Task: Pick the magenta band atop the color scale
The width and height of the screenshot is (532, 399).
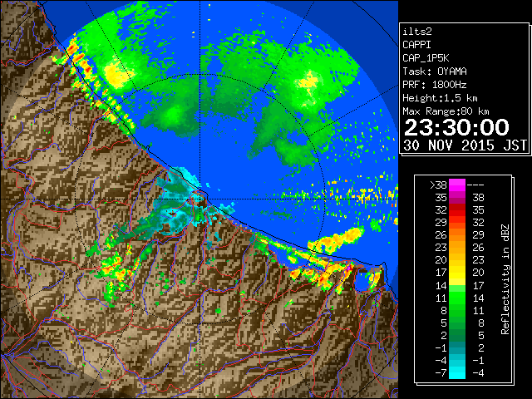Action: [x=457, y=185]
